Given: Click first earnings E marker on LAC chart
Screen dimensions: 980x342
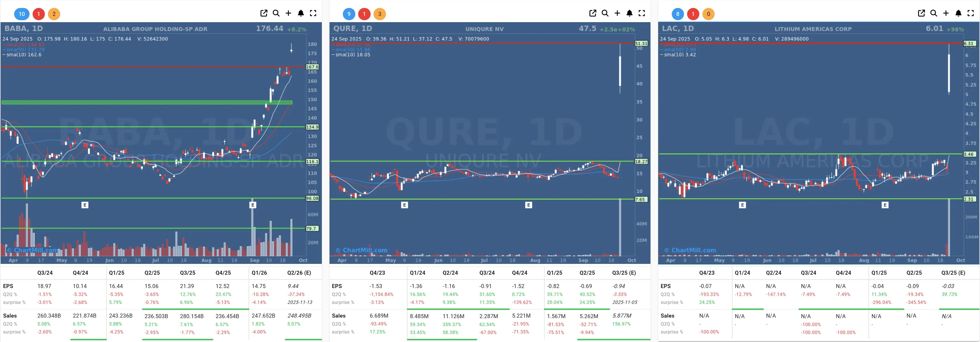Looking at the screenshot, I should [x=742, y=205].
